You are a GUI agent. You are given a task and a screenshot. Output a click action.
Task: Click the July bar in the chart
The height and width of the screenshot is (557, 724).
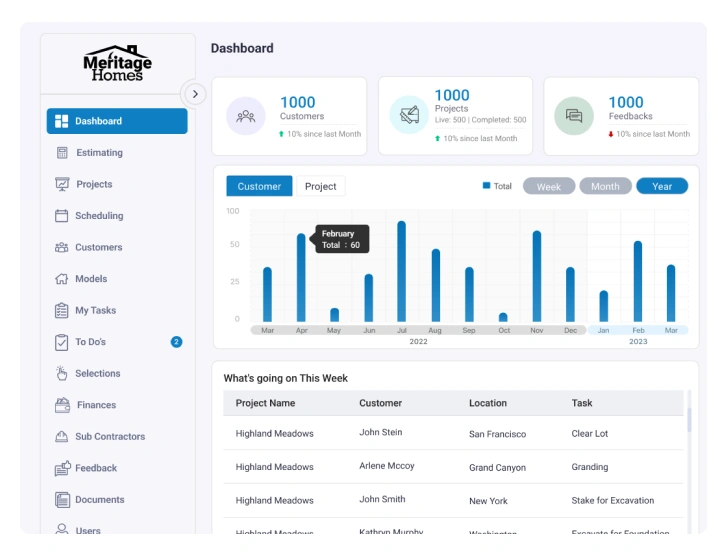pos(401,271)
